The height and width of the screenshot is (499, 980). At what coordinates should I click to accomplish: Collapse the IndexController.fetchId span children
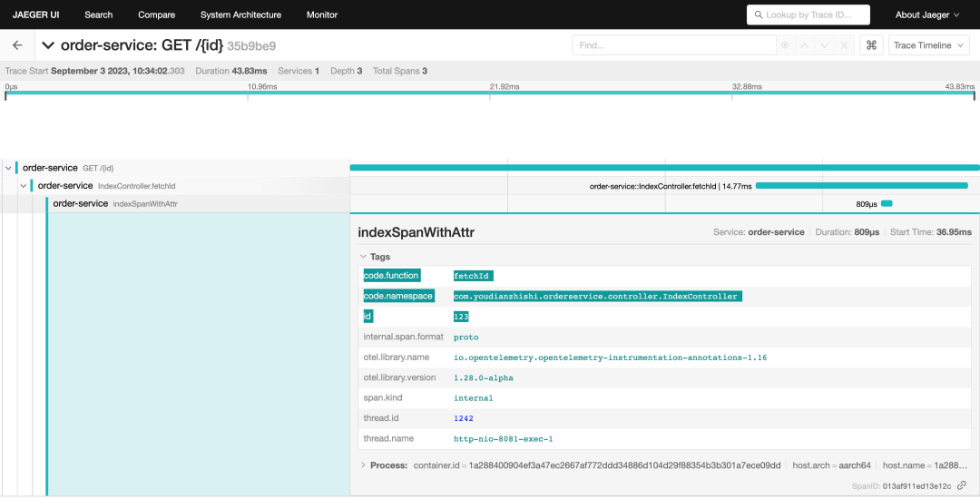[23, 185]
